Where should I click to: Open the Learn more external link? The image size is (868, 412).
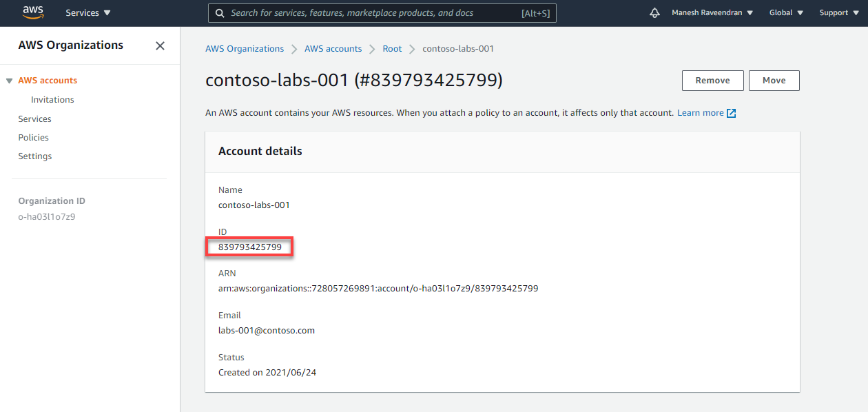click(707, 113)
